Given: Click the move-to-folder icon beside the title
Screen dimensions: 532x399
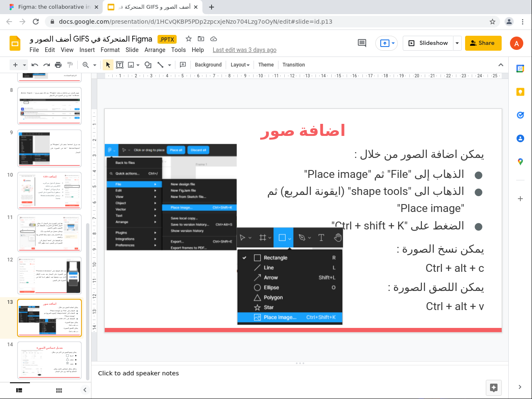Looking at the screenshot, I should click(201, 39).
